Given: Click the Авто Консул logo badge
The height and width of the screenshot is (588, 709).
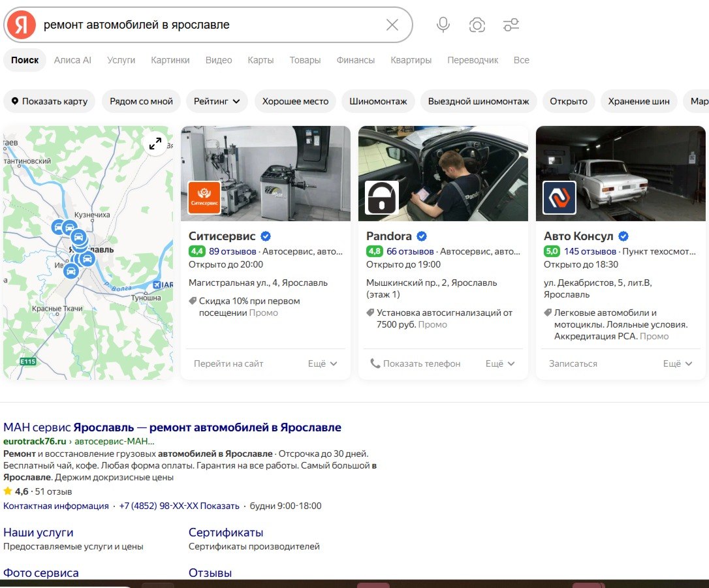Looking at the screenshot, I should [x=559, y=198].
